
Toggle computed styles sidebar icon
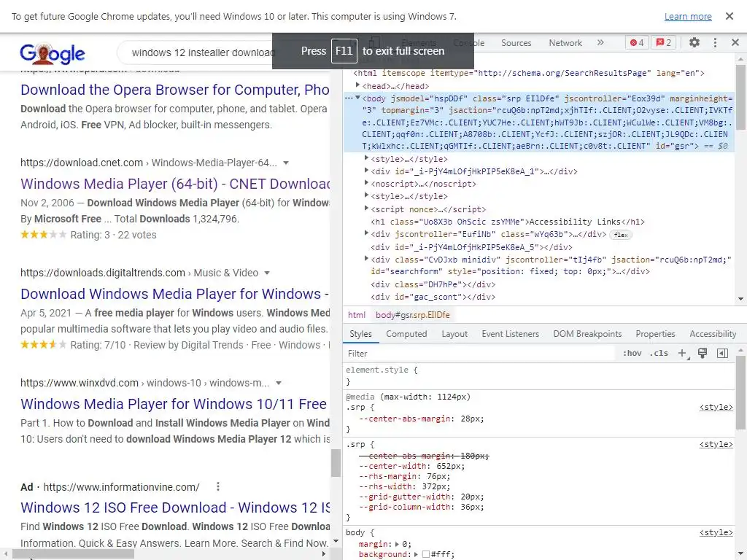pos(722,354)
